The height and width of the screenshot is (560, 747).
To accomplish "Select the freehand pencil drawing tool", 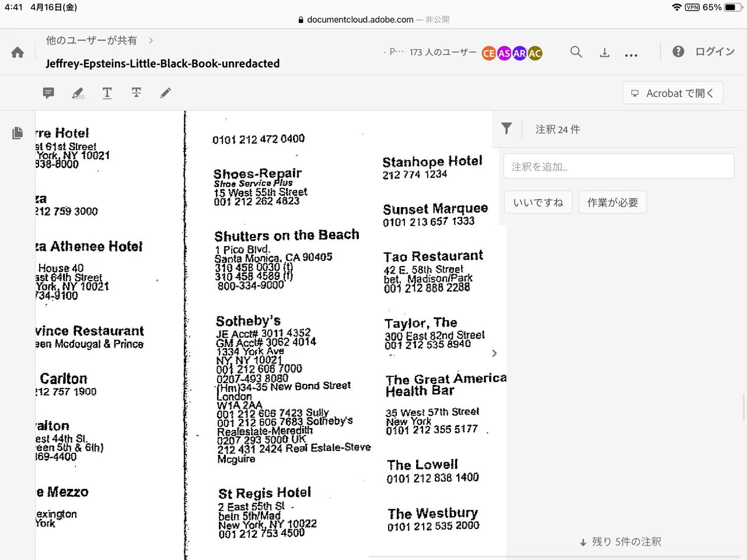I will tap(166, 93).
